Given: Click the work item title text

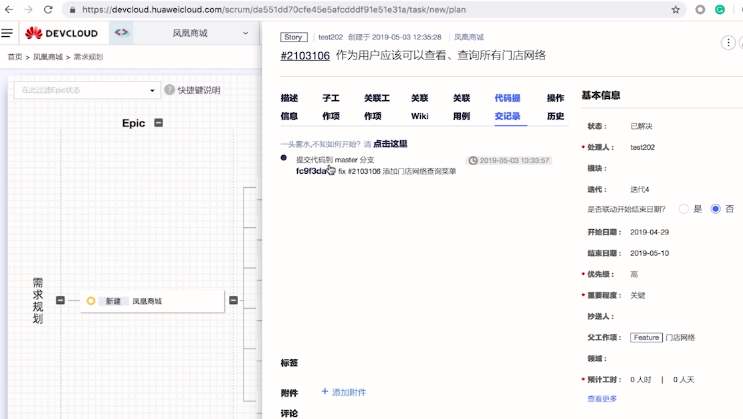Looking at the screenshot, I should click(x=441, y=55).
